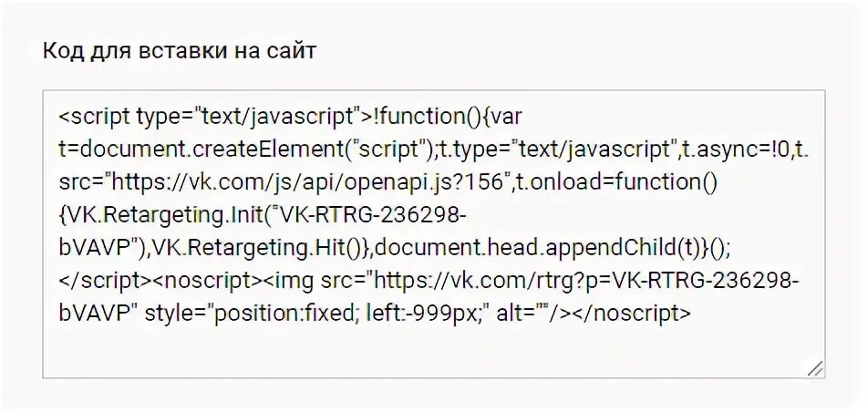Click the 'alt' attribute in the img tag
The width and height of the screenshot is (868, 412).
point(508,313)
